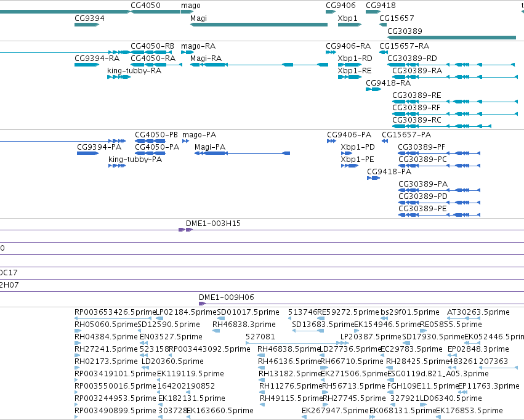
Task: Select the Xbp1-RE transcript label
Action: click(355, 71)
